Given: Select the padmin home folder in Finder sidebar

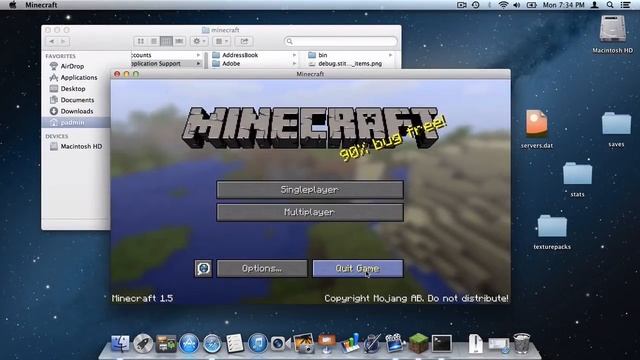Looking at the screenshot, I should (x=76, y=122).
